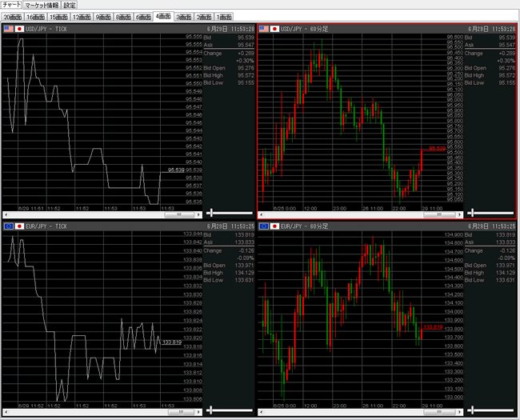Click Bid value 133.819 in EUR/JPY TICK panel
Screen dimensions: 520x420
245,235
